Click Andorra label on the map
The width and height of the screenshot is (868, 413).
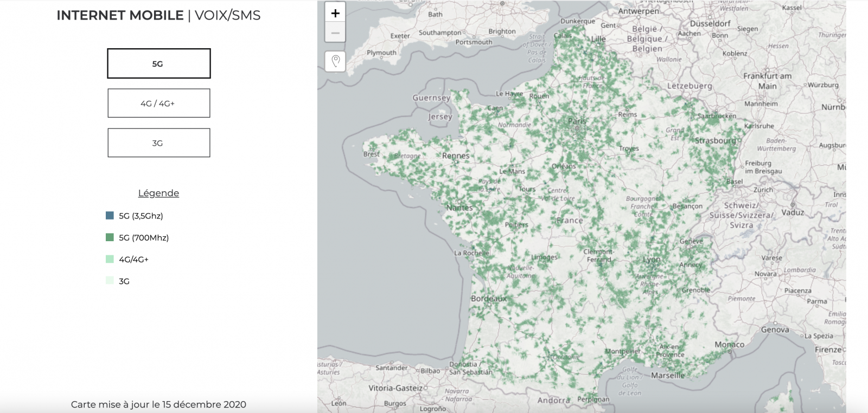click(553, 401)
